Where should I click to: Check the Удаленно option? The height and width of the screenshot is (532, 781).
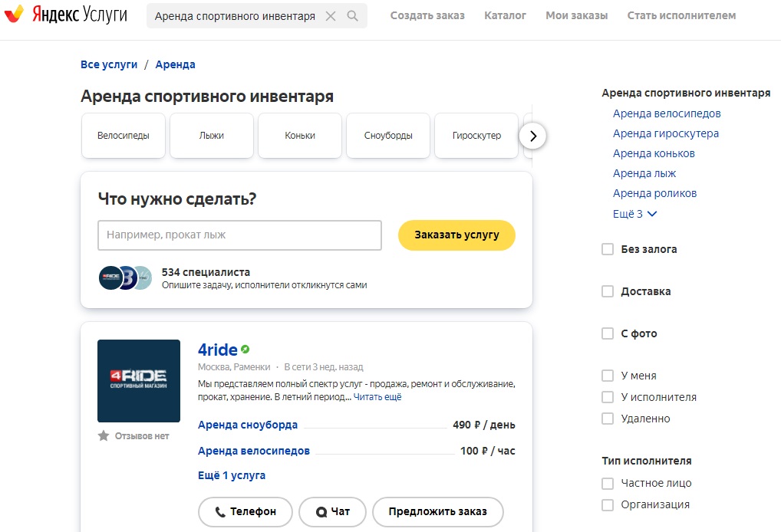tap(608, 419)
